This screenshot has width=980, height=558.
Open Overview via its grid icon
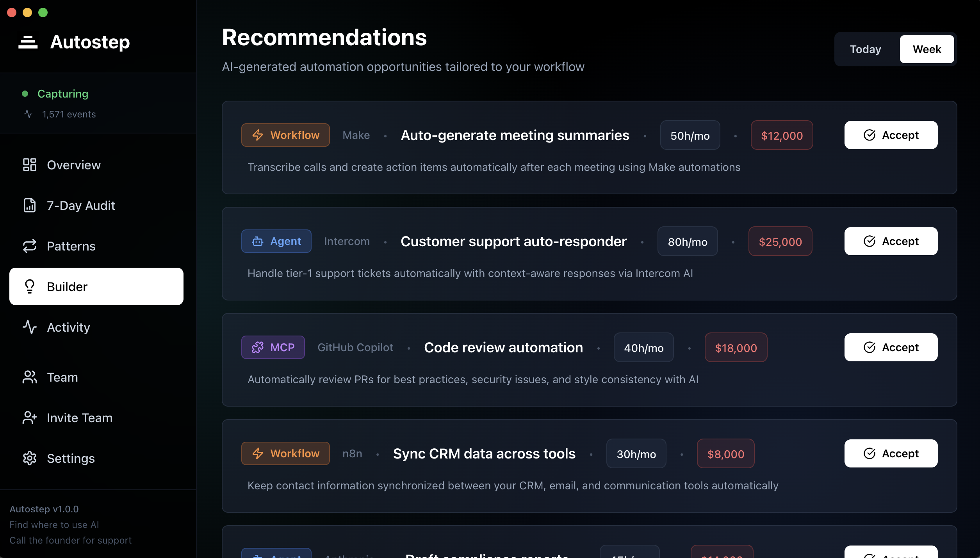[30, 165]
